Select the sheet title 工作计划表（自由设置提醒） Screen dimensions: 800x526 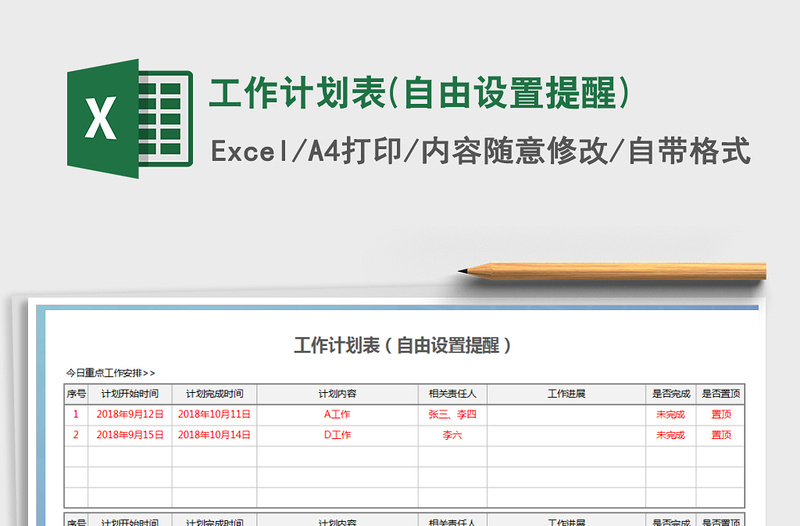(402, 345)
